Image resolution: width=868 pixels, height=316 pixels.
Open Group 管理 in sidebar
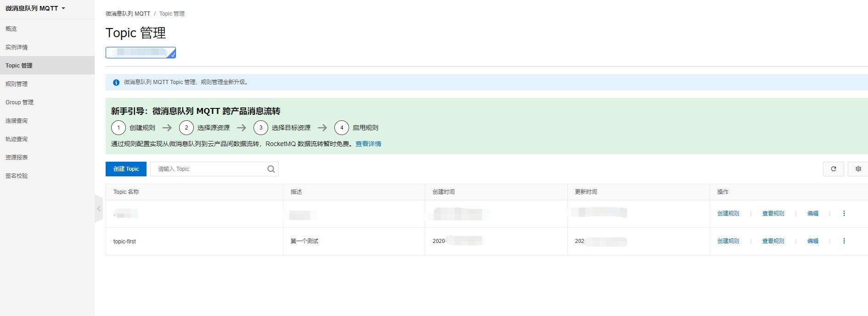19,102
